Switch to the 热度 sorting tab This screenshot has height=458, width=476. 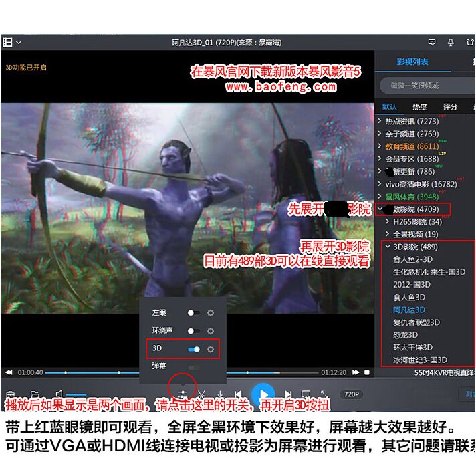click(420, 107)
